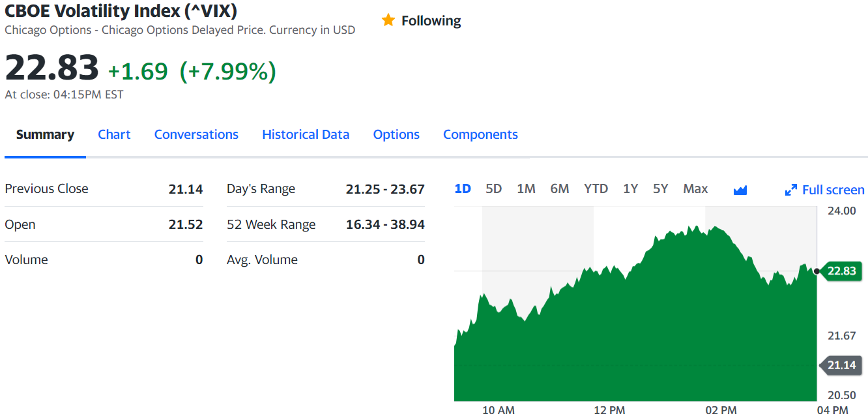The width and height of the screenshot is (868, 418).
Task: Click the 12 PM x-axis label
Action: coord(609,410)
